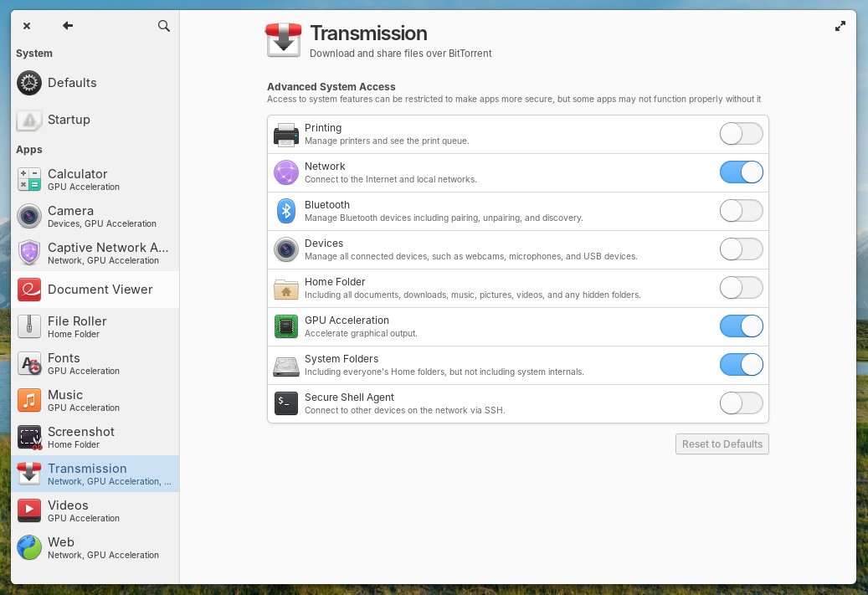Click the 'Bluetooth' row title

pyautogui.click(x=326, y=205)
